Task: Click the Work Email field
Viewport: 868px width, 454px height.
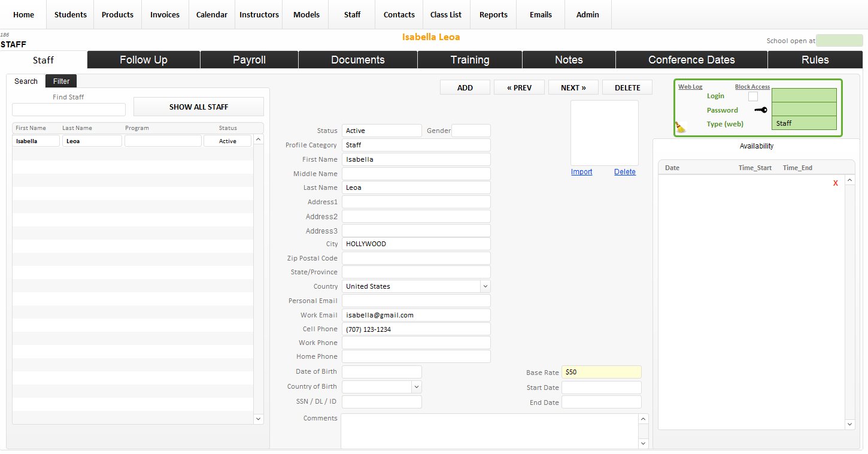Action: pyautogui.click(x=416, y=315)
